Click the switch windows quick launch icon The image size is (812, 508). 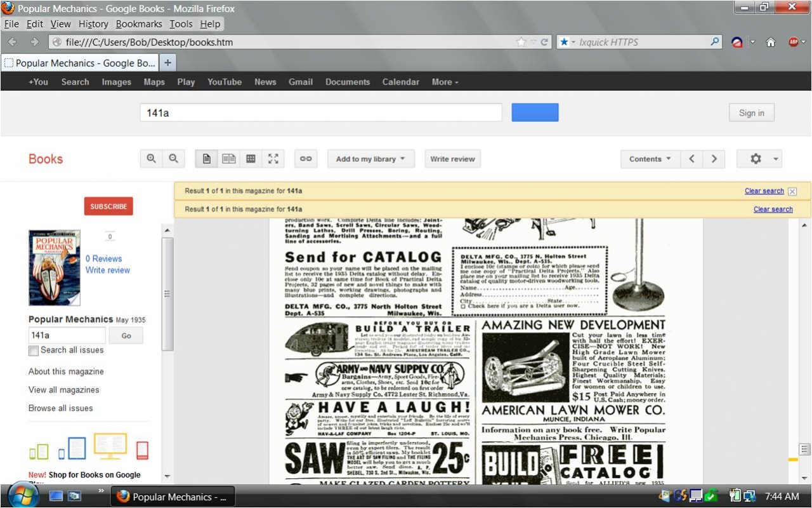75,496
